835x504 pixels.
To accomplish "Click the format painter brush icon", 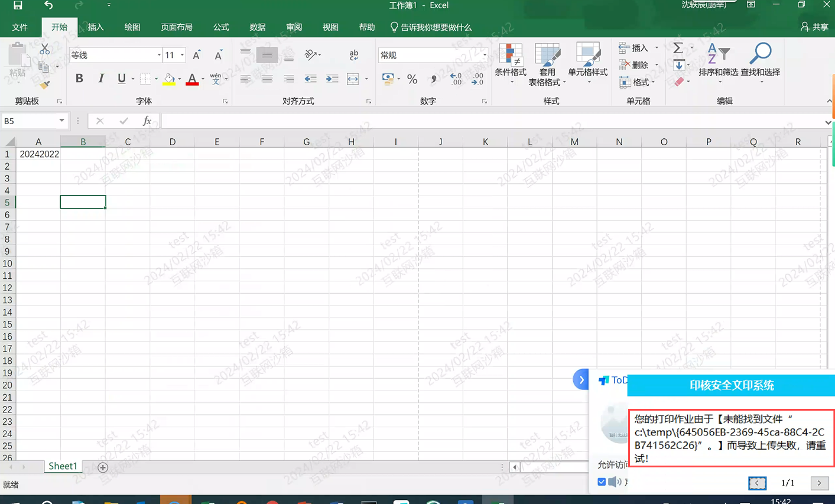I will tap(44, 84).
